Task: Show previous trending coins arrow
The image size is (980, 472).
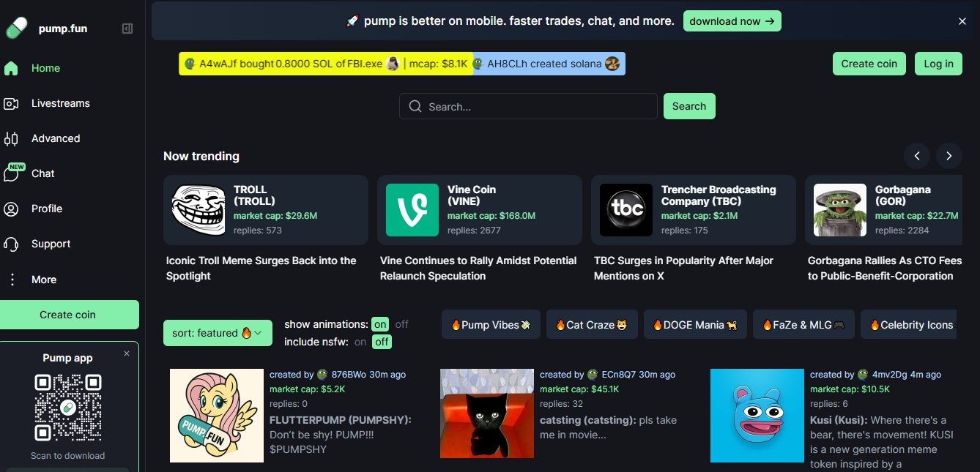Action: point(917,155)
